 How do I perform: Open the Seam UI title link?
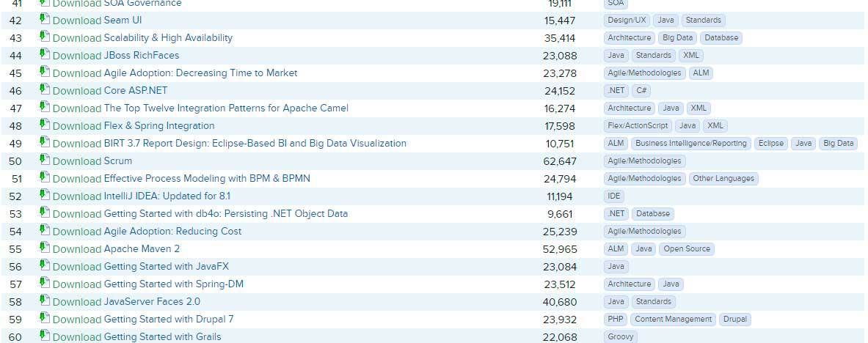pos(123,21)
